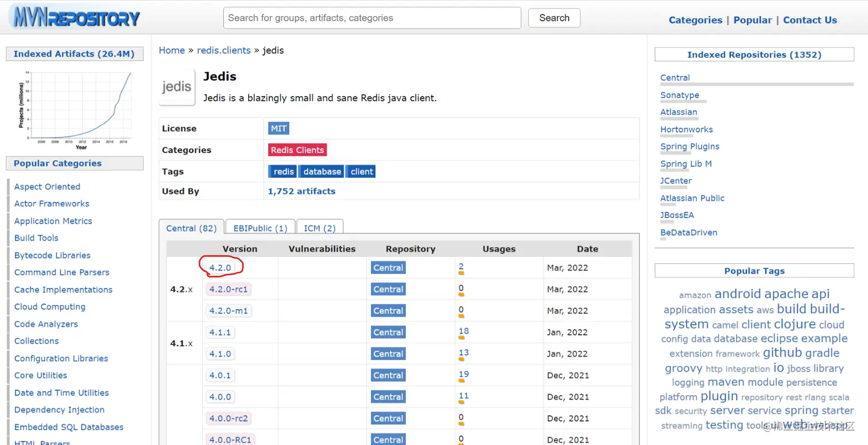Viewport: 868px width, 445px height.
Task: Switch to Central (82) tab
Action: (191, 228)
